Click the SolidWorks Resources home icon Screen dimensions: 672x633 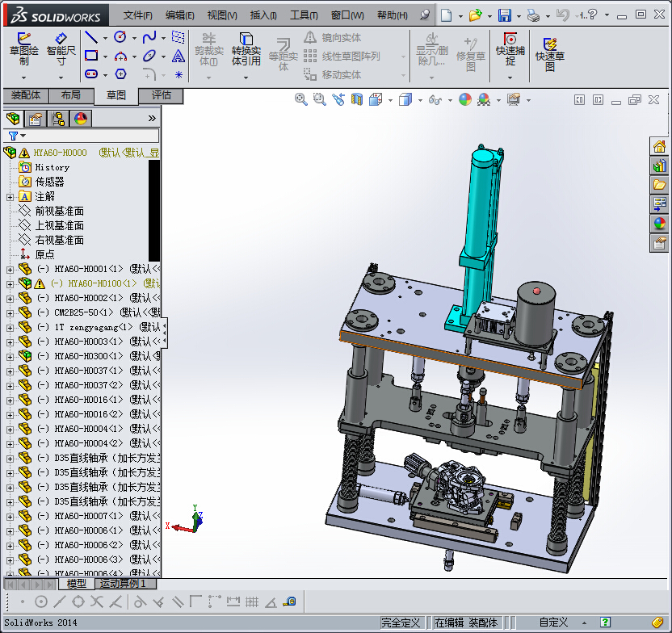pos(660,147)
